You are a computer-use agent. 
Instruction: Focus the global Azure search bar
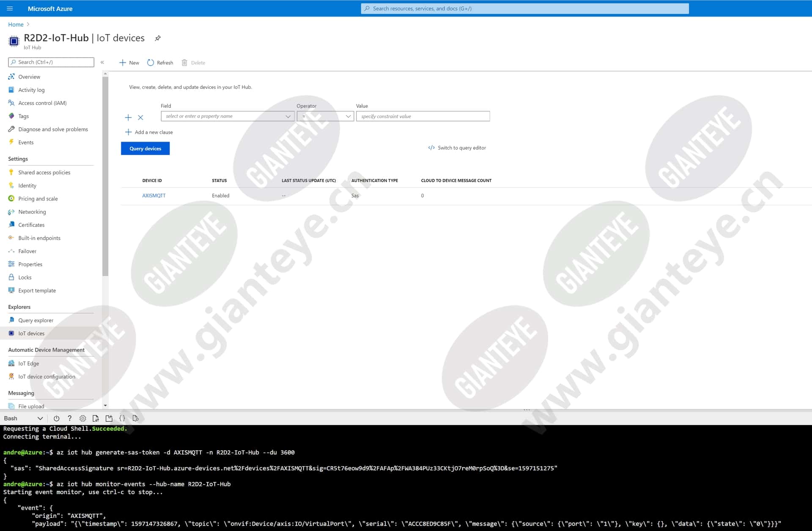tap(524, 8)
